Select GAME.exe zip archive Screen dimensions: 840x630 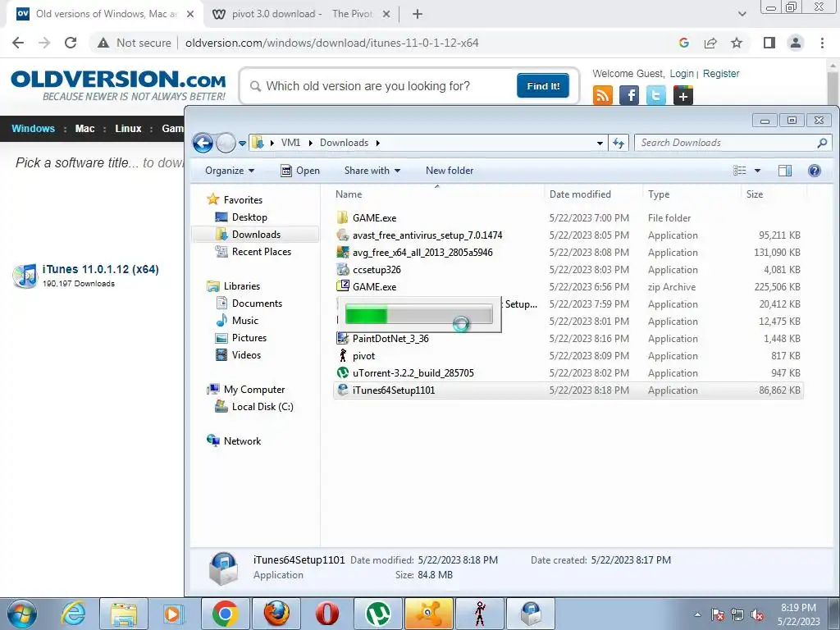[x=568, y=286]
